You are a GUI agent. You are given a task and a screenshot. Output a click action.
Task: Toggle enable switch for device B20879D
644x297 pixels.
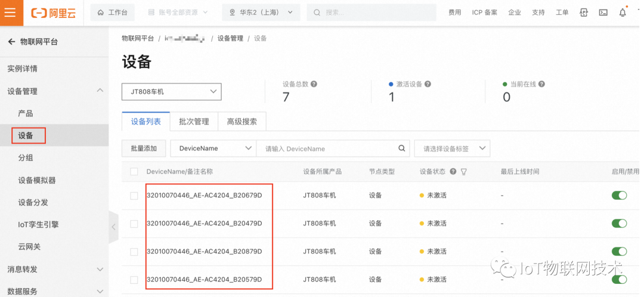pos(620,252)
